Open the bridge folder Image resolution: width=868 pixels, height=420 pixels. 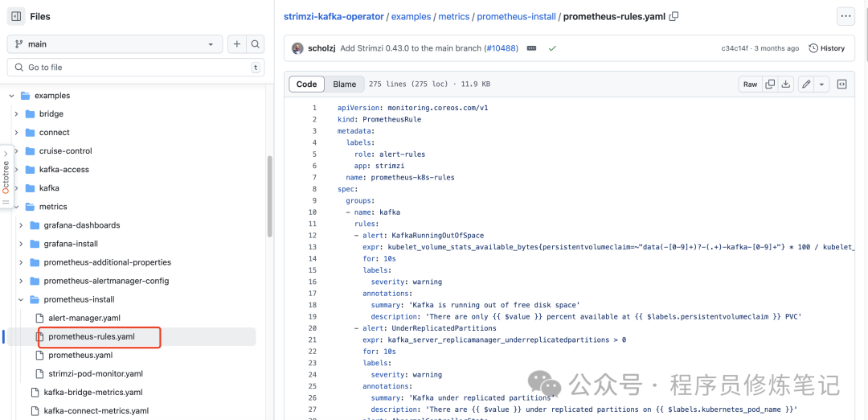click(x=51, y=113)
